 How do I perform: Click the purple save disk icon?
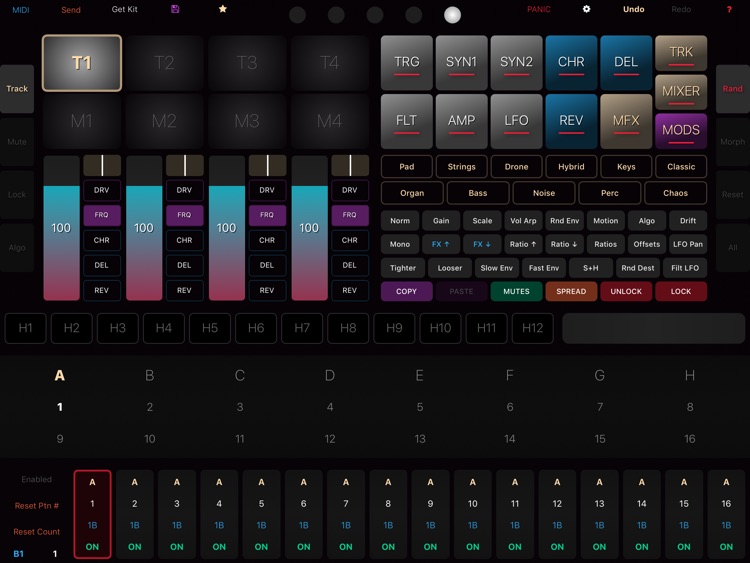tap(175, 9)
